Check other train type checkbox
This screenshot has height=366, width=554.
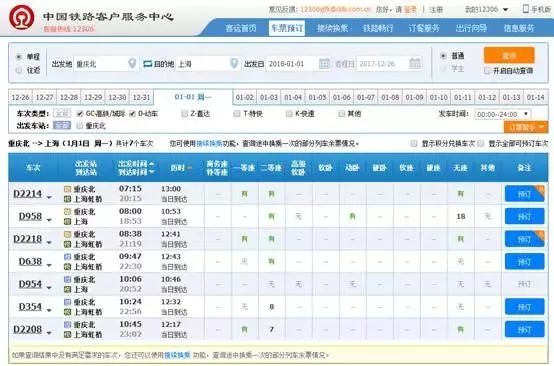(341, 113)
